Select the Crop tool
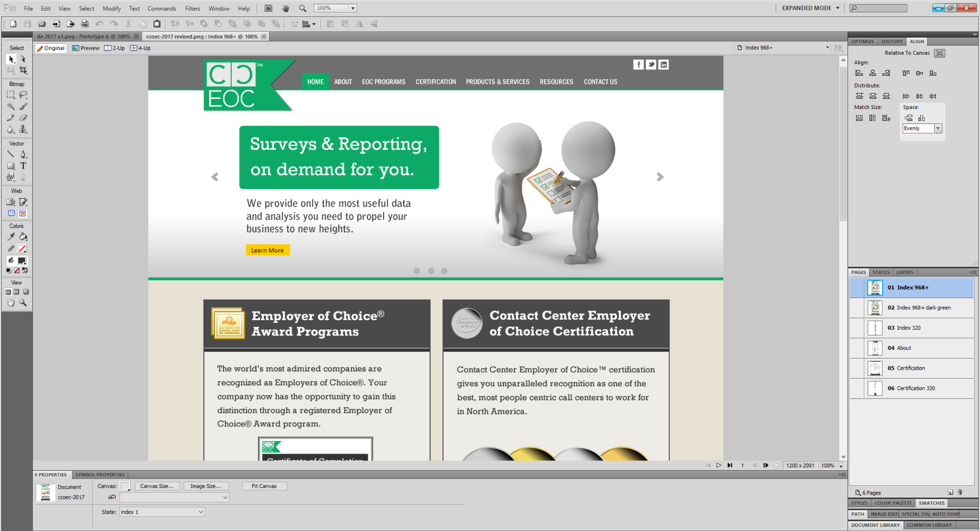The width and height of the screenshot is (980, 531). point(23,70)
